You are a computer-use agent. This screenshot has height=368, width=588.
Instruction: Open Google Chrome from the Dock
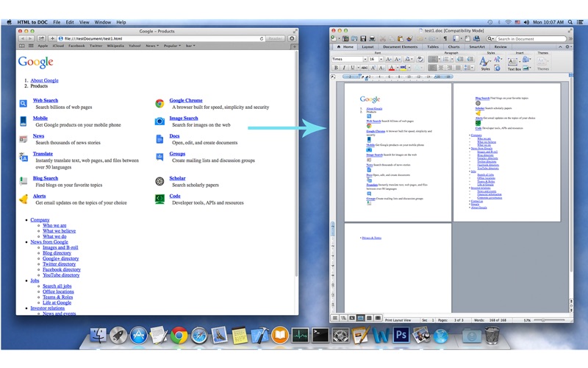pos(179,335)
